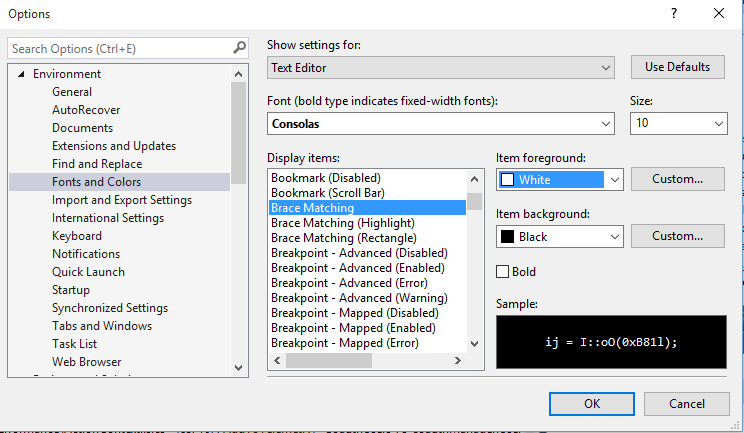This screenshot has height=433, width=744.
Task: Select the plain Brace Matching display item
Action: (368, 208)
